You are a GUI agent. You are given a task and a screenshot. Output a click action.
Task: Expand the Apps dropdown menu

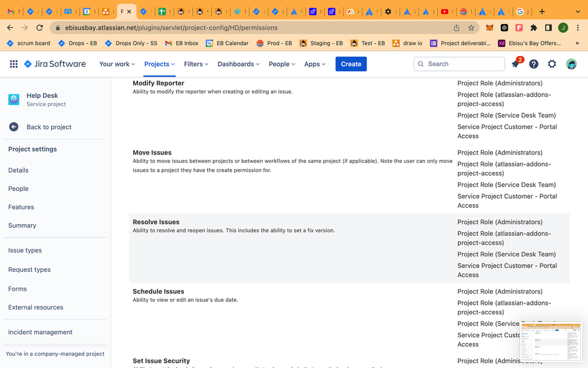pos(315,64)
